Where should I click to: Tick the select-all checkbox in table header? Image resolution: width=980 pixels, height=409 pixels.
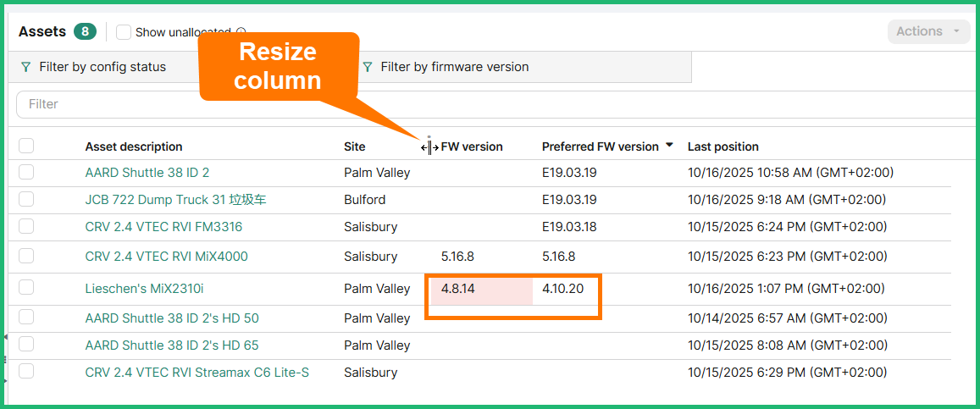point(26,146)
